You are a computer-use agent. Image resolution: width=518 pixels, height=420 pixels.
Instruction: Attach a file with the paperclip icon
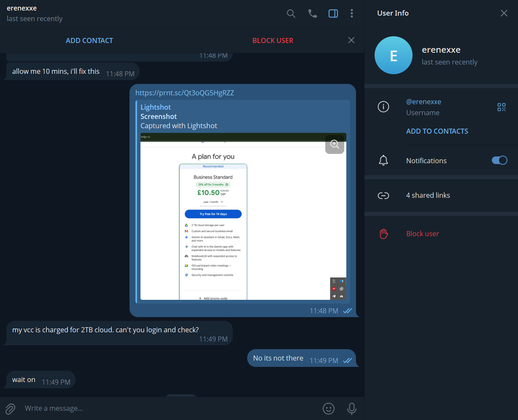[x=10, y=408]
